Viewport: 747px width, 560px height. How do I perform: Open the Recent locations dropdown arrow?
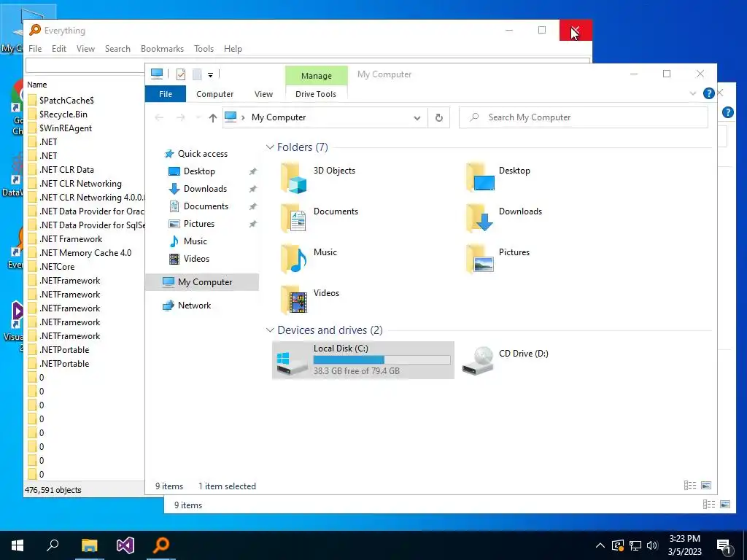pos(198,117)
